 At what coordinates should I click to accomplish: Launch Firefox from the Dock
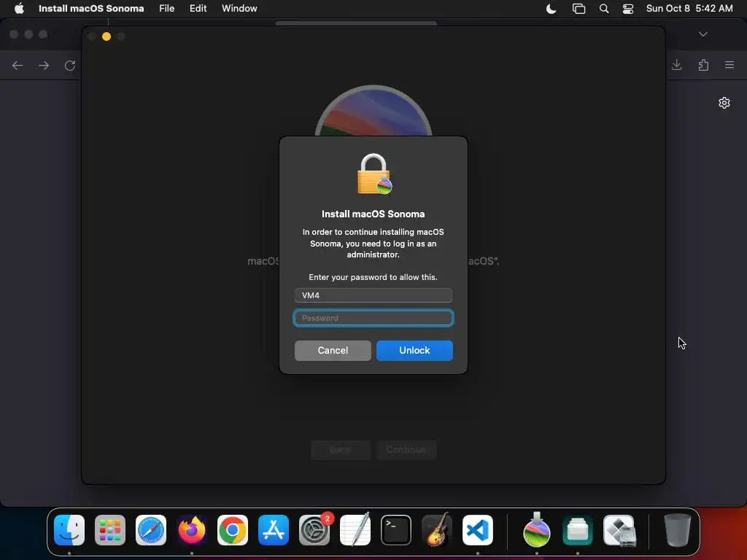click(192, 530)
